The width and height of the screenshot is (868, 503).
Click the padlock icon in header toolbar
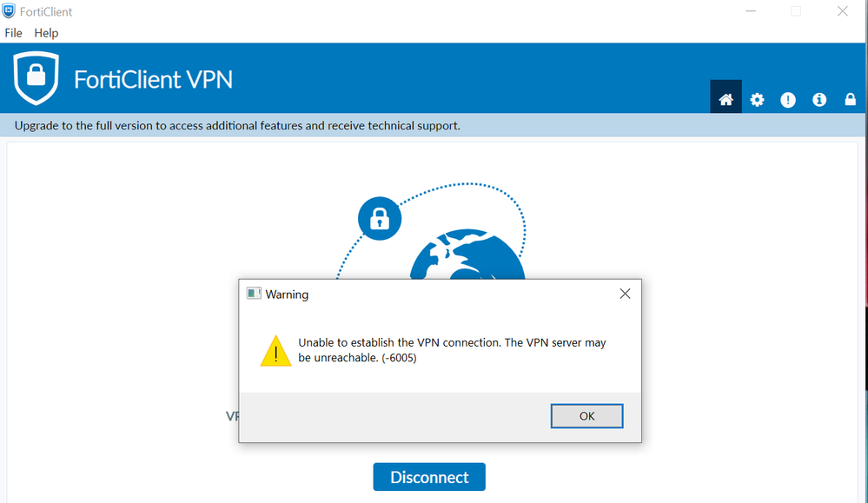pos(851,99)
